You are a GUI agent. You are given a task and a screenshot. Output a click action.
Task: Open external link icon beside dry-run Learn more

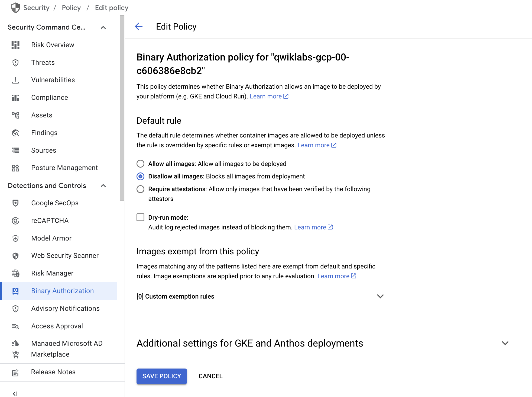click(x=330, y=227)
